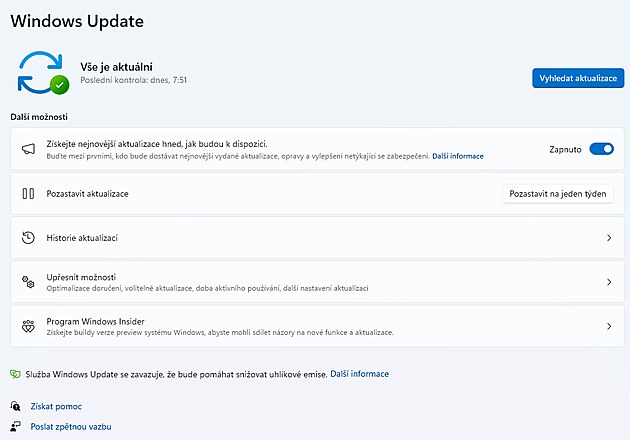This screenshot has width=630, height=440.
Task: Click the Poslat zpětnou vazbu feedback icon
Action: coord(16,426)
